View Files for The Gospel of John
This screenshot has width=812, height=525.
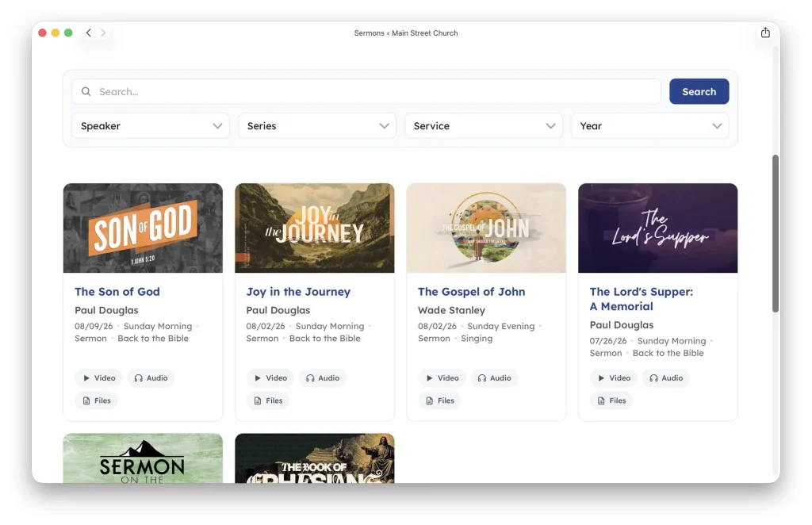[439, 400]
